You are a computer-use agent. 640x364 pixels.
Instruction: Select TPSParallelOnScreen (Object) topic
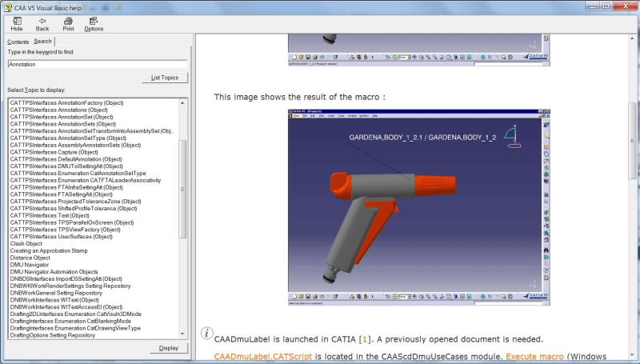pos(72,222)
